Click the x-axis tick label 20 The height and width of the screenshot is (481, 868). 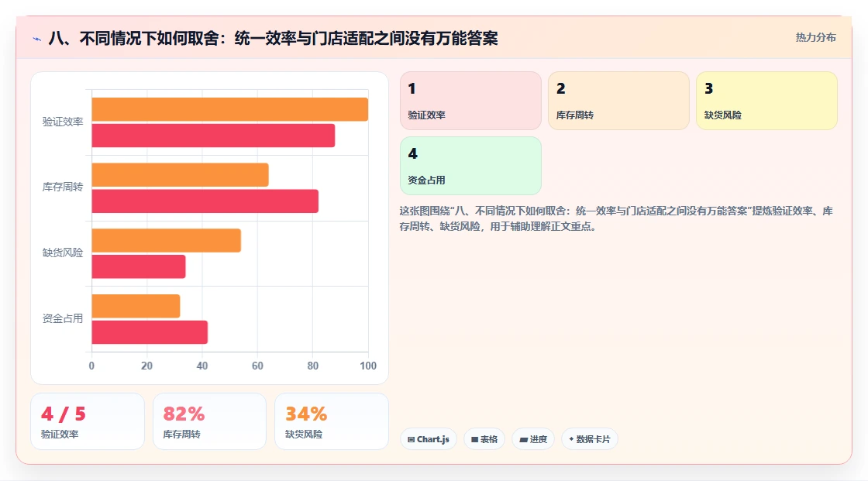(x=146, y=366)
